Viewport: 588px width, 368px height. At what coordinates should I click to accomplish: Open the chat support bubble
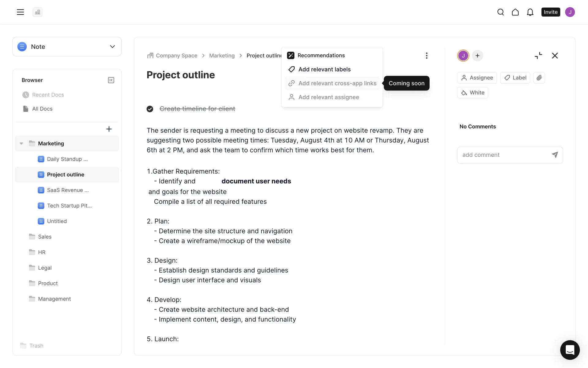570,350
